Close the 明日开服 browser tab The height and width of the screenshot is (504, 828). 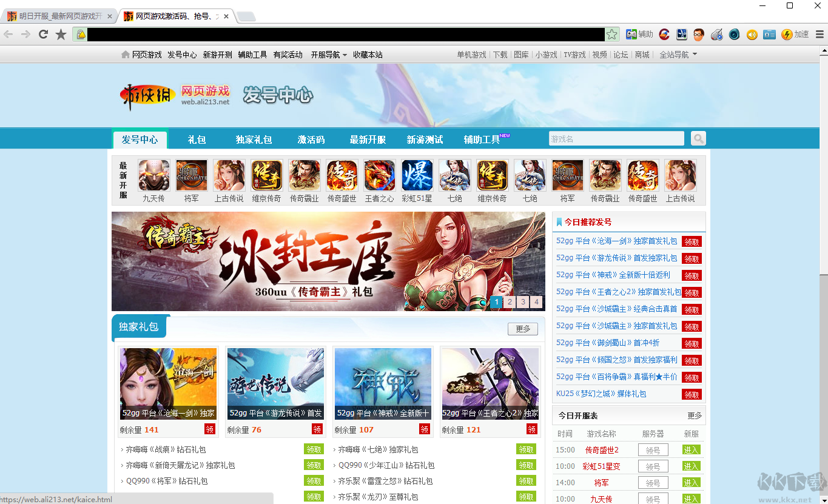point(110,16)
